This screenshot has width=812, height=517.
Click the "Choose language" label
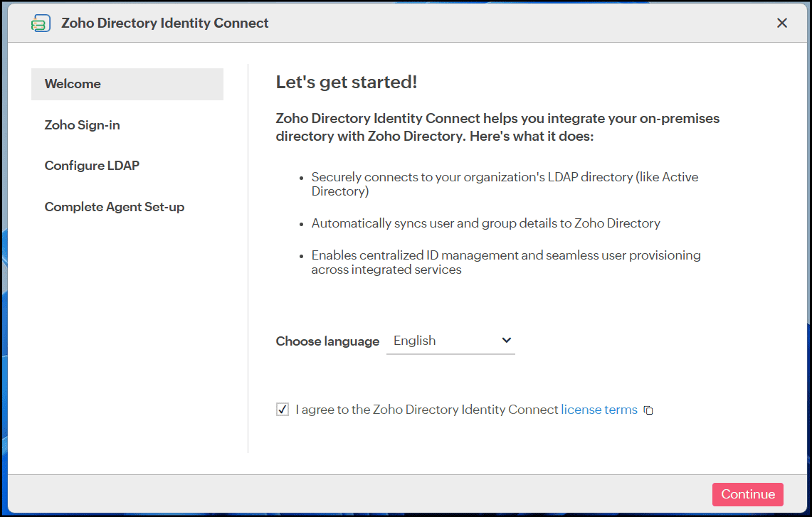click(327, 341)
